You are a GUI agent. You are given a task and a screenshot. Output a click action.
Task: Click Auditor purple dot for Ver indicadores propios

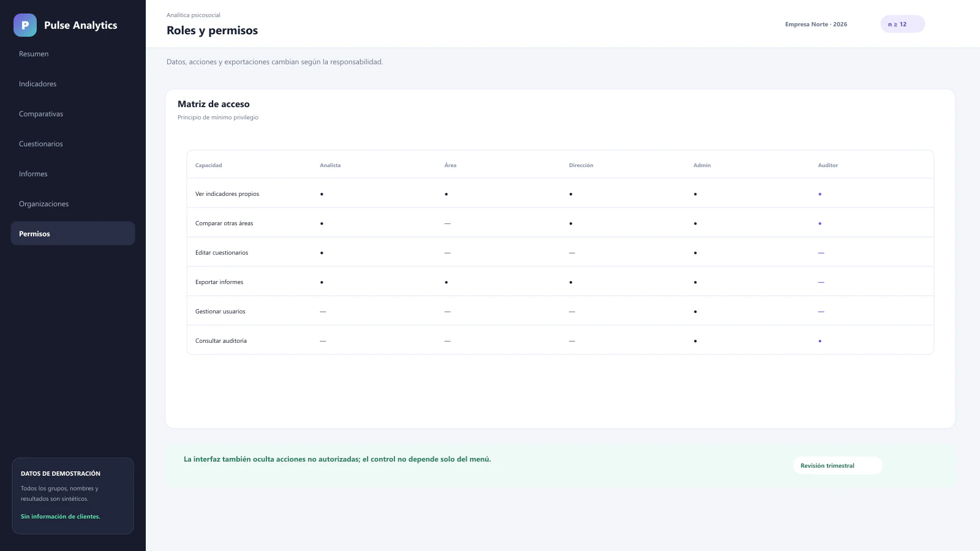click(x=820, y=194)
